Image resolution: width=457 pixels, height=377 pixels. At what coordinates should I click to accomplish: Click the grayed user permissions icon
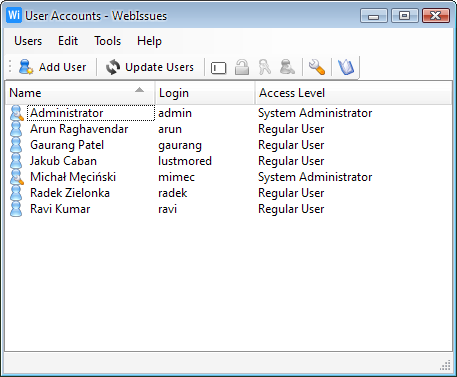point(287,67)
